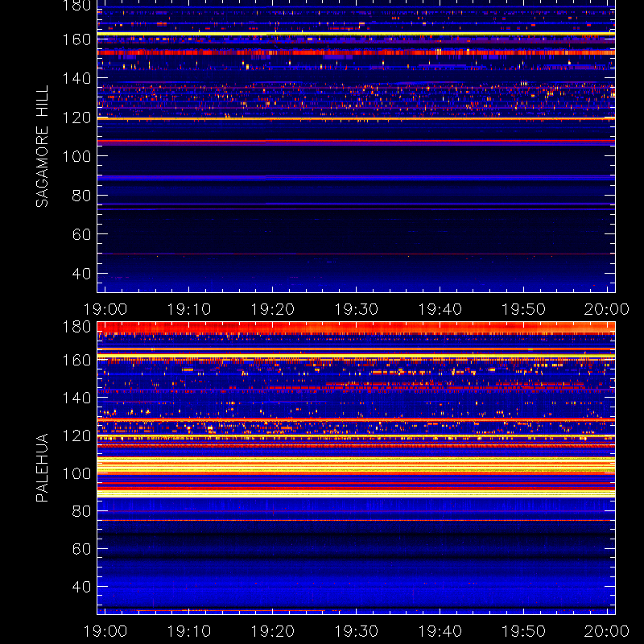Select the 140 label on Sagamore Hill axis
The width and height of the screenshot is (644, 644).
coord(76,78)
